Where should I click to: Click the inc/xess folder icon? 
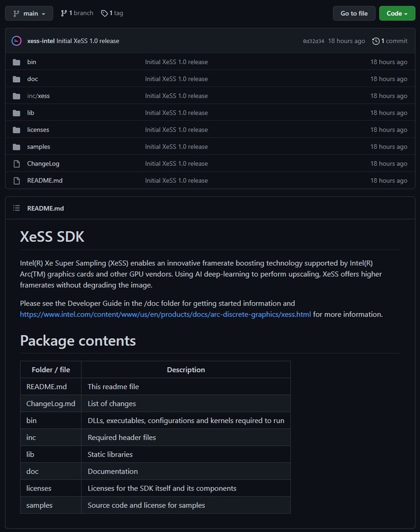point(16,96)
